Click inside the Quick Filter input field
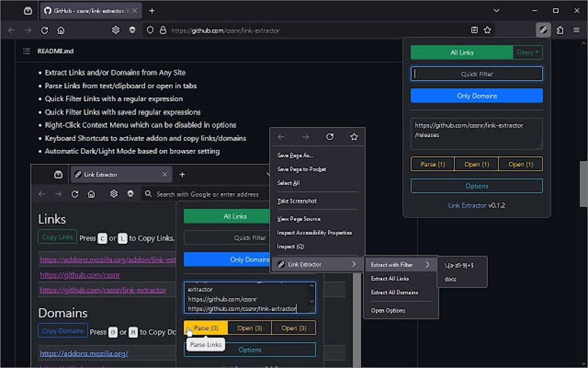Screen dimensions: 588x368 pos(476,73)
